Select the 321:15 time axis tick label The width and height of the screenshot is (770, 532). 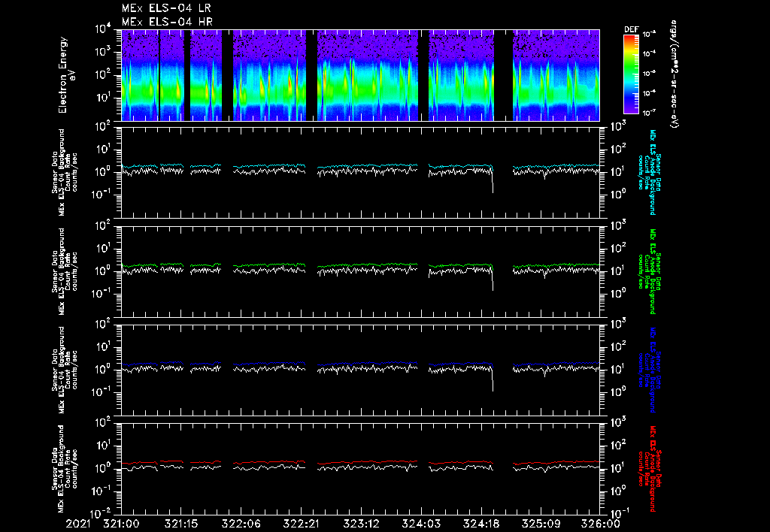[181, 523]
